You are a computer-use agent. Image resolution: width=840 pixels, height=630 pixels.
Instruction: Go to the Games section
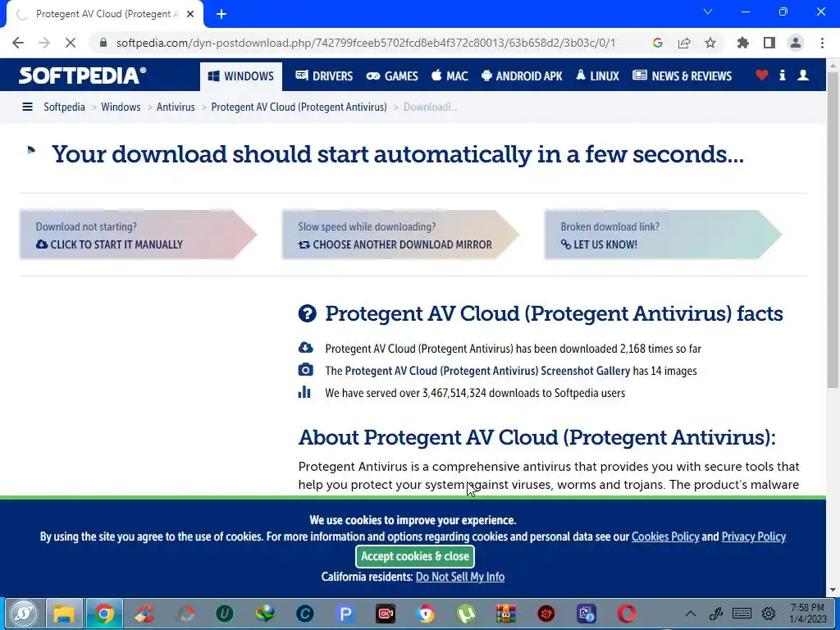coord(392,76)
